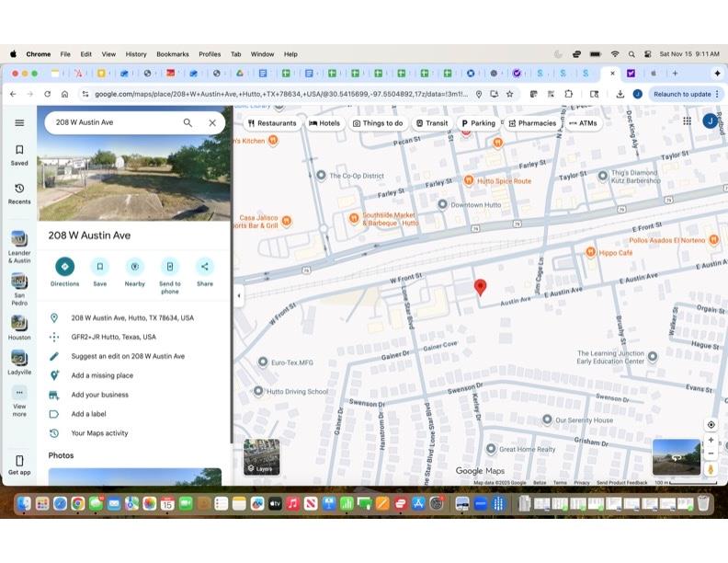
Task: Clear the search box with X
Action: click(x=212, y=122)
